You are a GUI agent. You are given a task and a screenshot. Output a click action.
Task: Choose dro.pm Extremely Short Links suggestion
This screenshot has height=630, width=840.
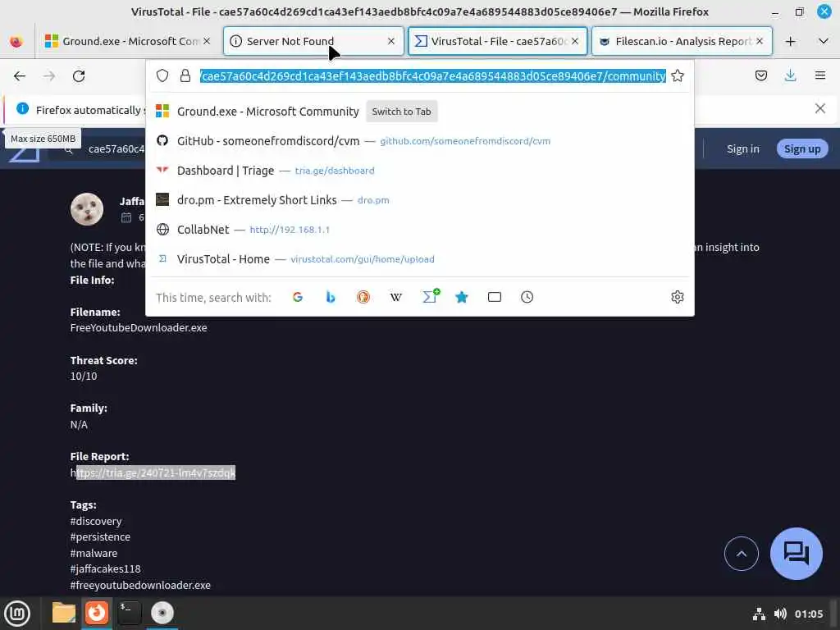click(x=420, y=200)
